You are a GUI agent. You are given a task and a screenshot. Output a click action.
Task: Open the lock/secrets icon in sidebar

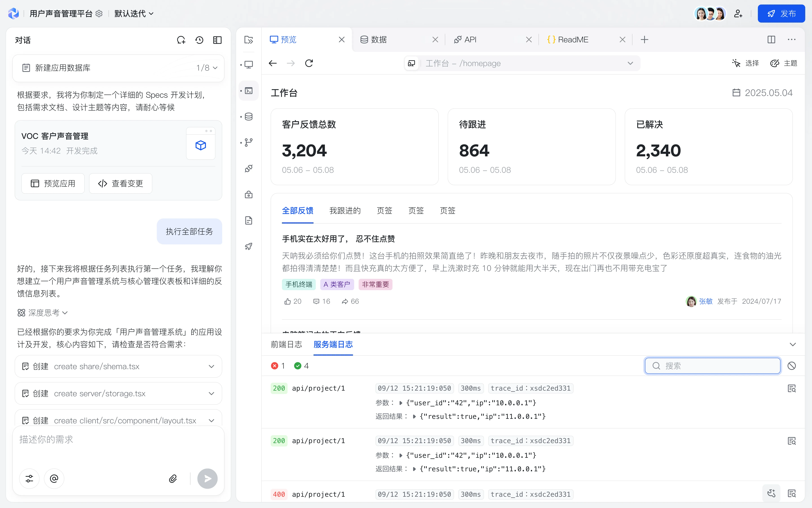click(249, 195)
